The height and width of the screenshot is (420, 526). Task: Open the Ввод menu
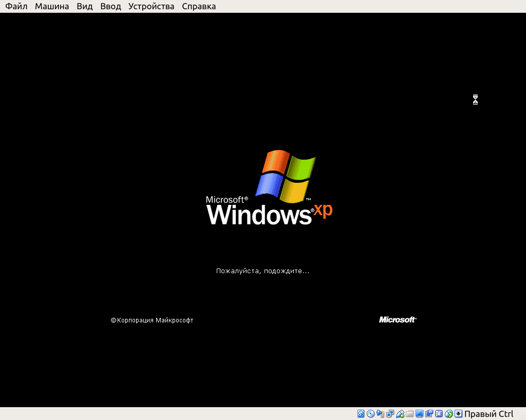(x=111, y=6)
